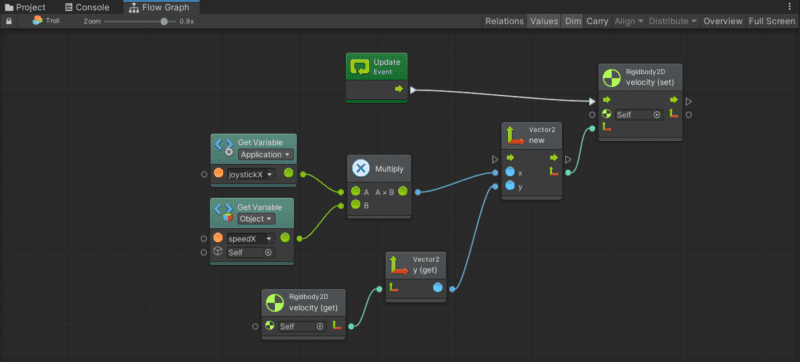Click the green Update event loop icon

(x=359, y=66)
